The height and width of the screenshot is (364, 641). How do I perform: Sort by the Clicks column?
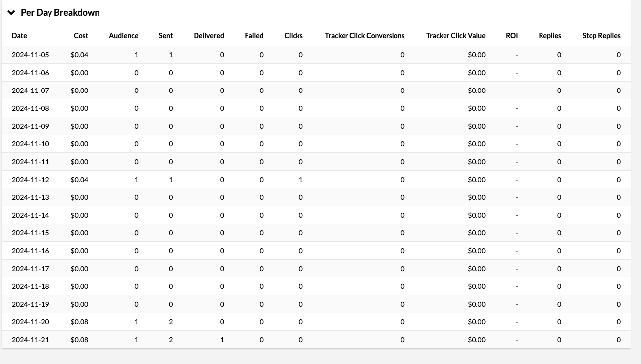pos(294,35)
